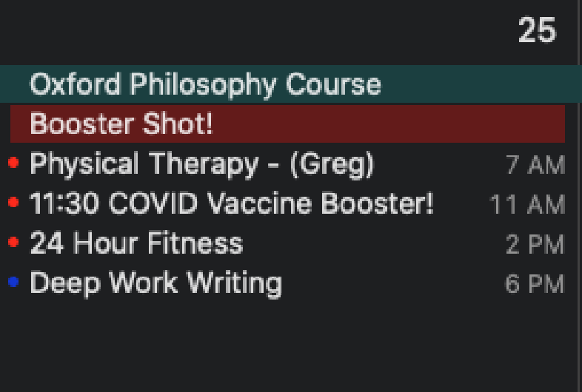Select the Oxford Philosophy Course all-day event
582x392 pixels.
tap(205, 84)
